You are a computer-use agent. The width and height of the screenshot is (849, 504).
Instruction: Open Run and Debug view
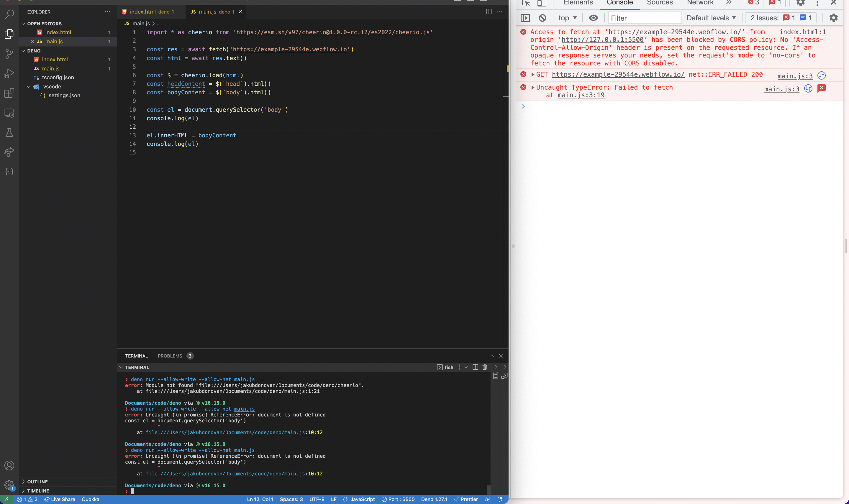pyautogui.click(x=9, y=73)
